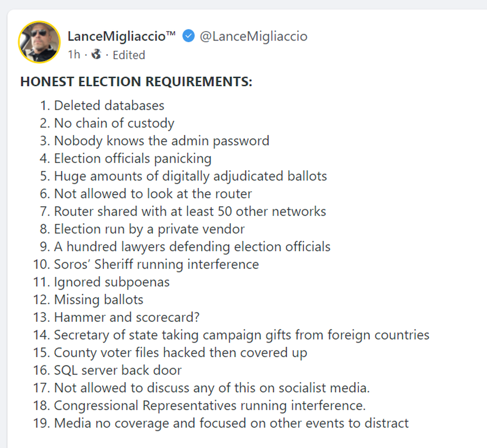Click 'Not allowed to look at the router'
The height and width of the screenshot is (448, 487).
click(x=153, y=194)
